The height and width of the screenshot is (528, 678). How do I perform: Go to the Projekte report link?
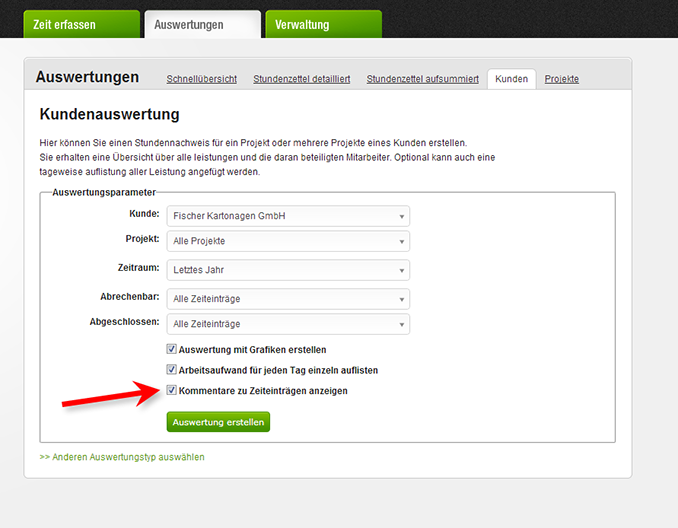tap(561, 79)
